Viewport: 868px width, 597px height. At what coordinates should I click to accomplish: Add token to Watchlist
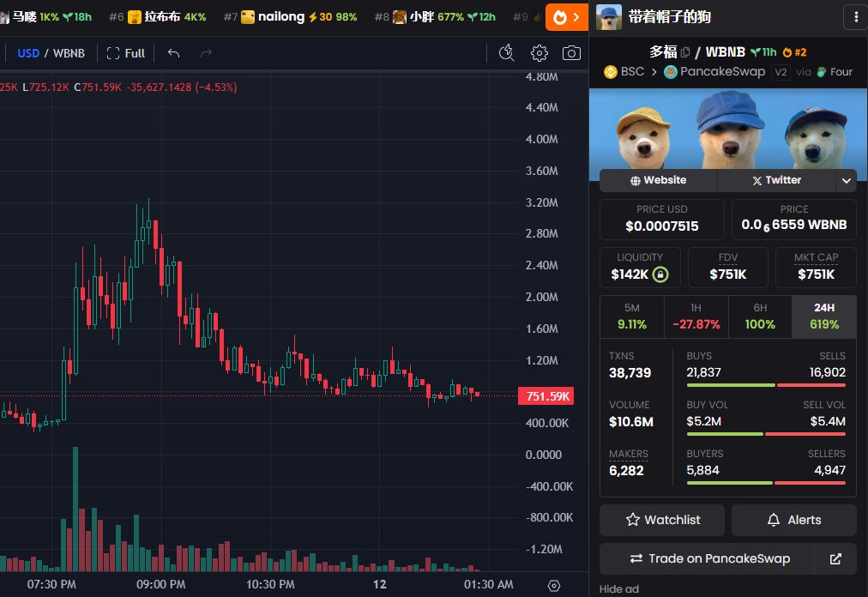[x=661, y=520]
